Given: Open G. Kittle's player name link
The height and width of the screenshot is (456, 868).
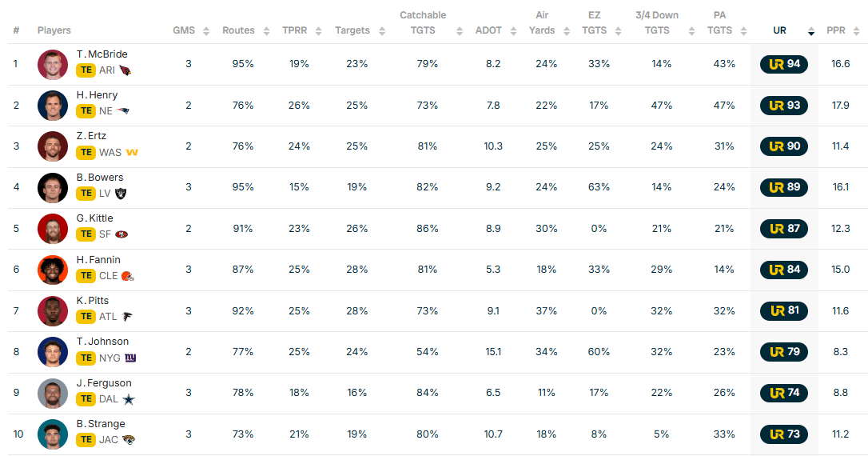Looking at the screenshot, I should click(x=94, y=218).
